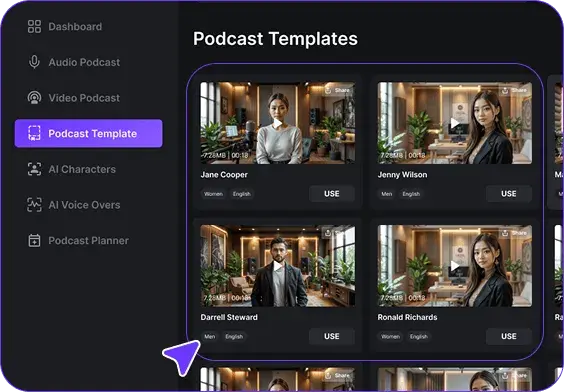The image size is (564, 392).
Task: Click English tag on Darrell Steward card
Action: point(234,337)
